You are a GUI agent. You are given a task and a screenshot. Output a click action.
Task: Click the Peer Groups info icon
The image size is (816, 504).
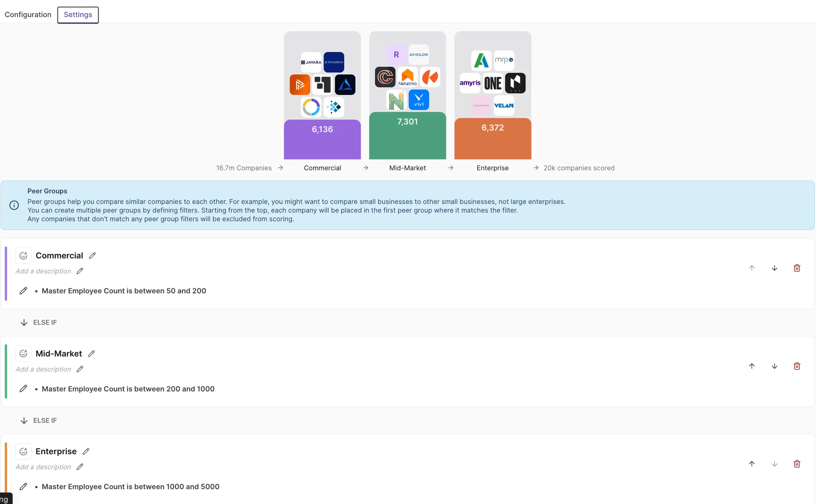coord(14,205)
